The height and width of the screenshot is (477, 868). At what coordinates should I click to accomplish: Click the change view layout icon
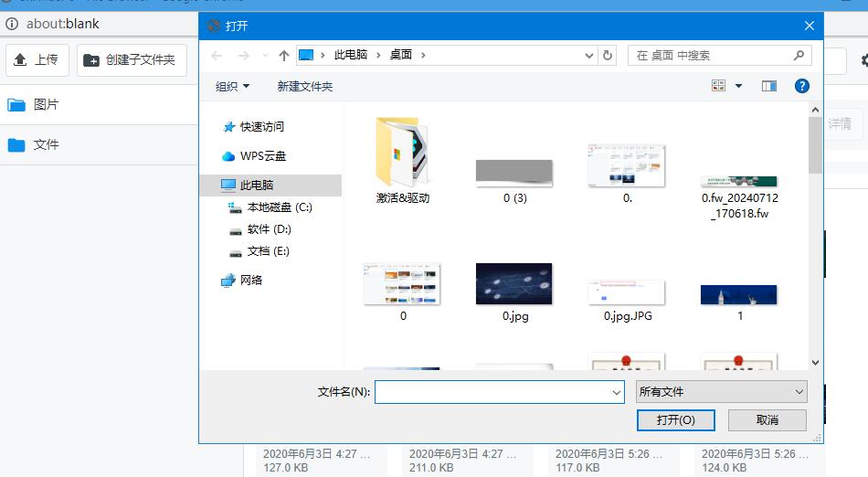718,86
